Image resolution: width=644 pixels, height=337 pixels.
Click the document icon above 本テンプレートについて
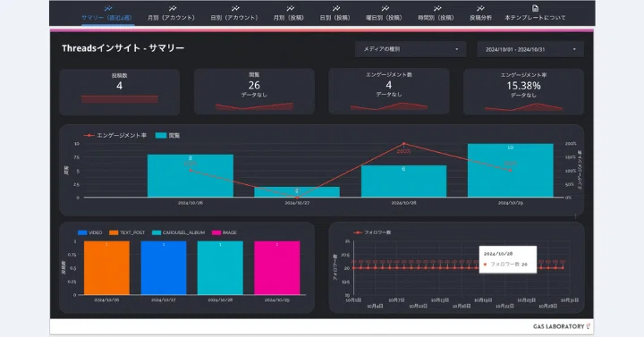(x=535, y=8)
